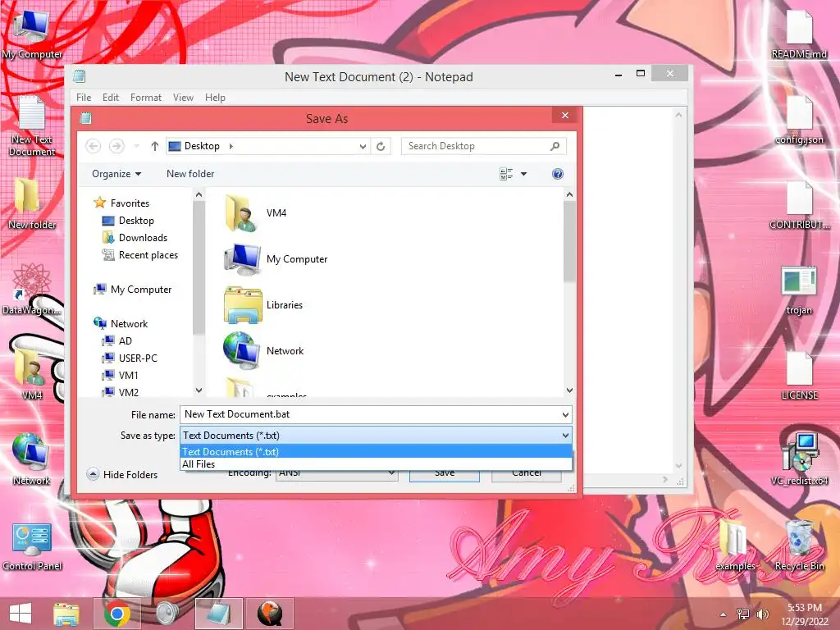Open the Organize dropdown menu
The width and height of the screenshot is (840, 630).
point(116,174)
